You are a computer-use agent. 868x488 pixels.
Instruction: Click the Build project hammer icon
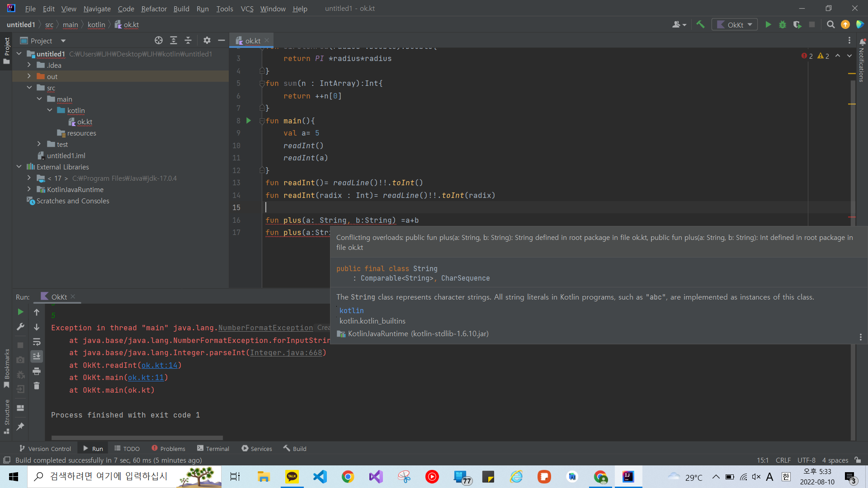coord(700,25)
